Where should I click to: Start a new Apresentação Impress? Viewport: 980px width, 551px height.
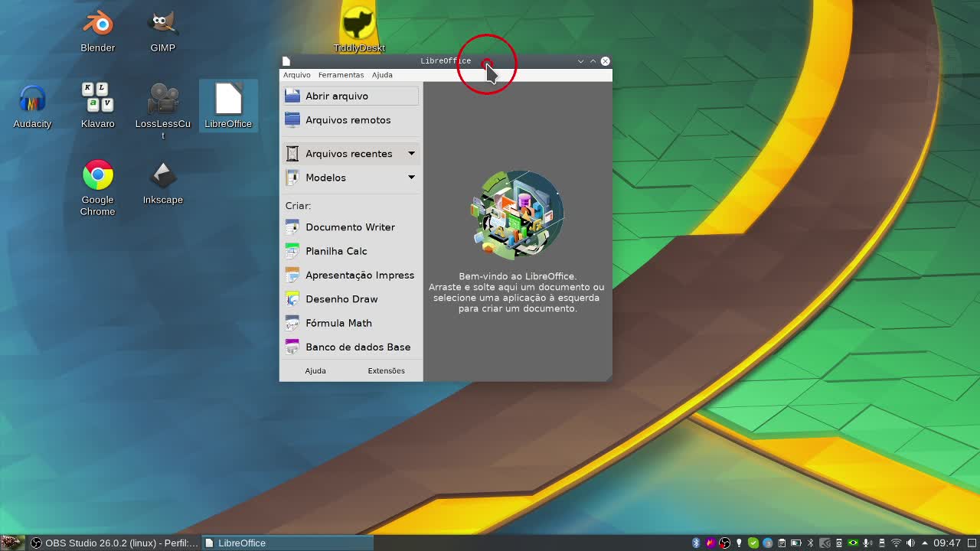(x=359, y=275)
